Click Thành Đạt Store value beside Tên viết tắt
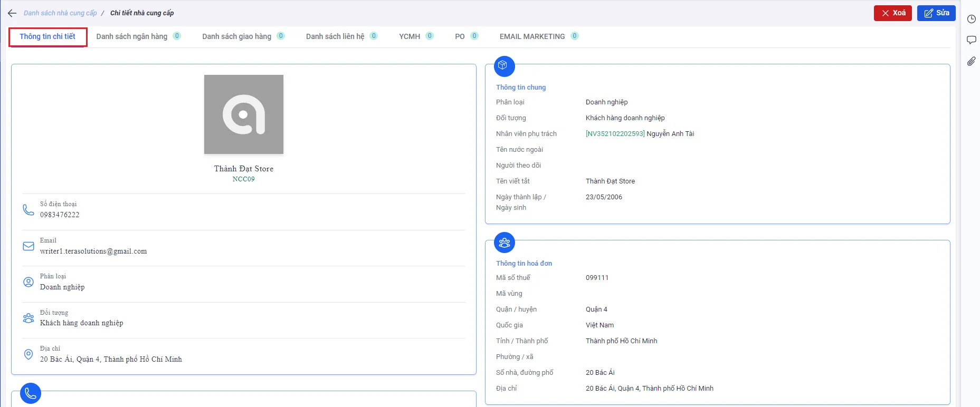This screenshot has width=980, height=407. coord(610,181)
